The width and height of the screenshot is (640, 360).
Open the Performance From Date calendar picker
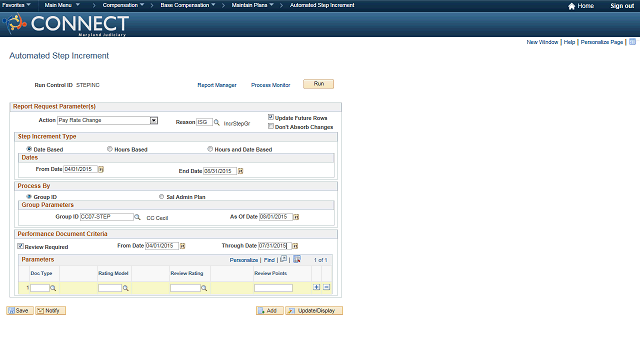pyautogui.click(x=182, y=246)
